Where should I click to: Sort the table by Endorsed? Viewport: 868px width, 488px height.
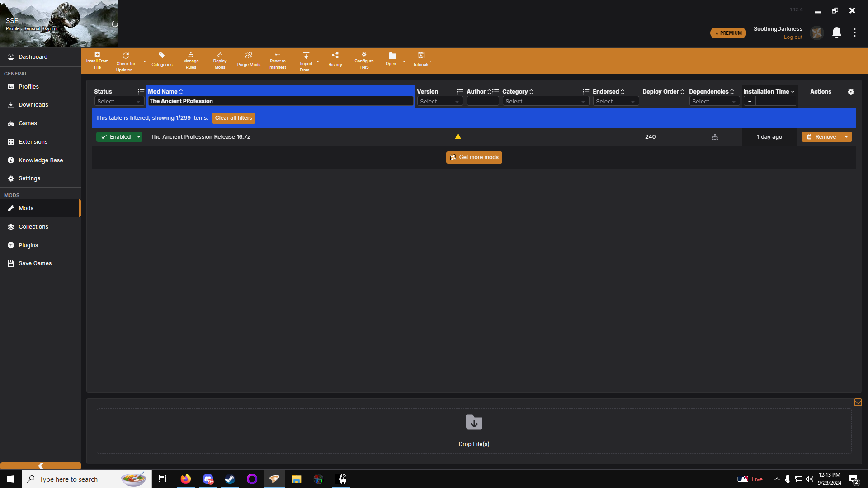(609, 92)
